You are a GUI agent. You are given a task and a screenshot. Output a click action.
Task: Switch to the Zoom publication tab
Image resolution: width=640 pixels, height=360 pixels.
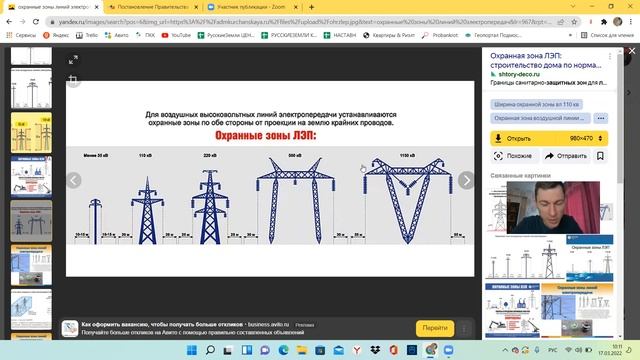point(251,7)
